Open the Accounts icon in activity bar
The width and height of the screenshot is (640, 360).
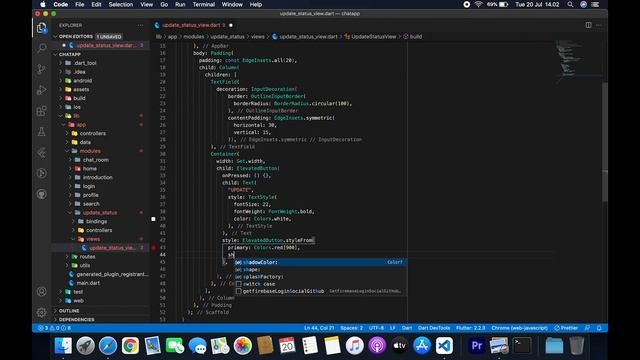(x=42, y=291)
